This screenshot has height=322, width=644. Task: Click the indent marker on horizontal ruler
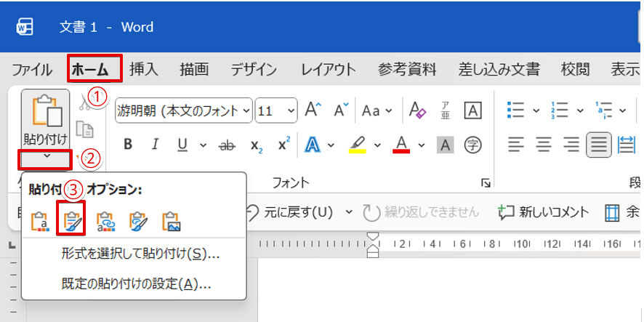373,244
